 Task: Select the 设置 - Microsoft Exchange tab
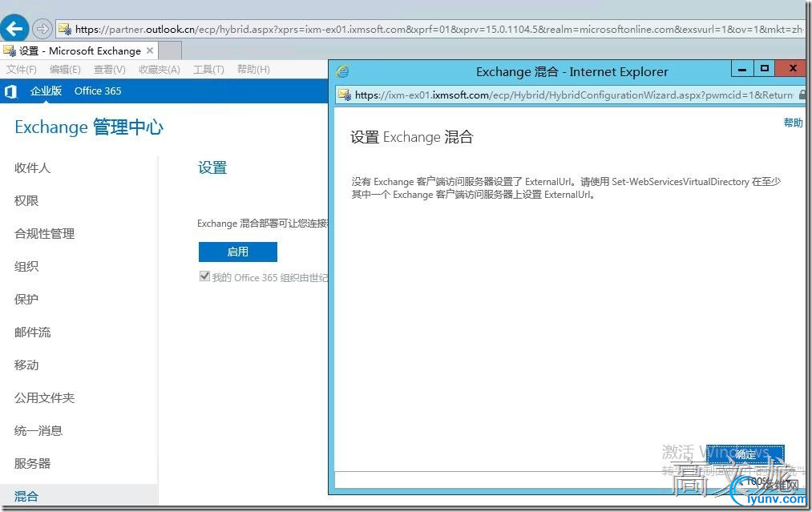pyautogui.click(x=79, y=50)
